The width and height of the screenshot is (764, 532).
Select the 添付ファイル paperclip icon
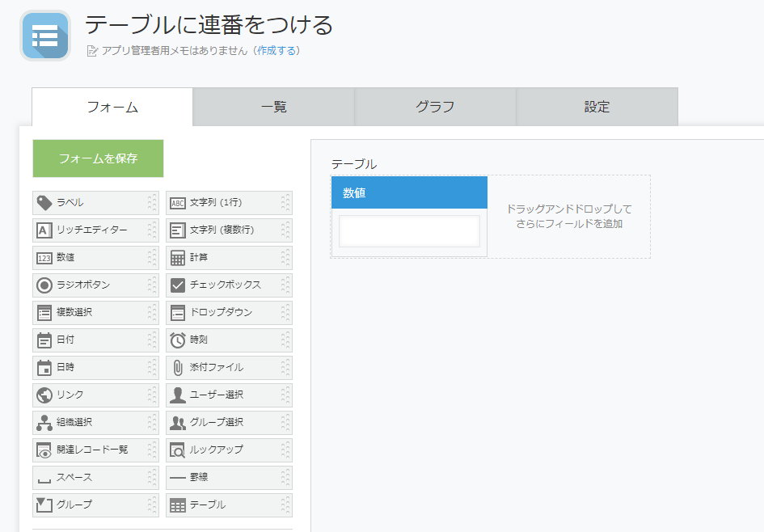click(178, 368)
